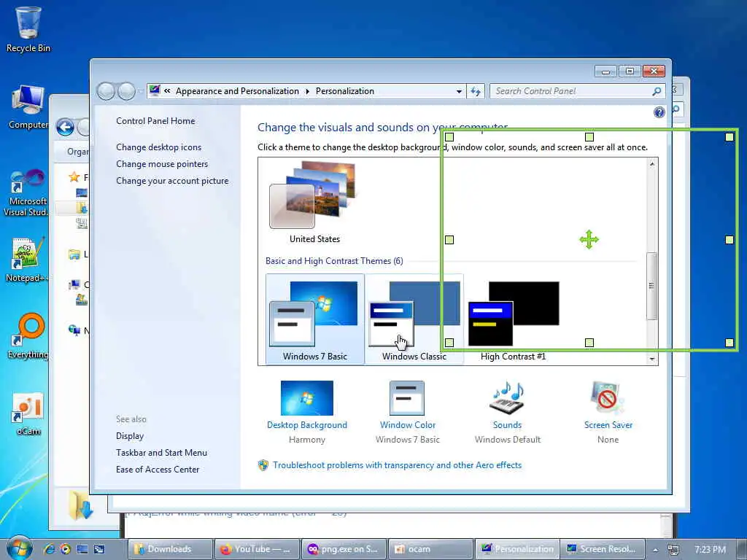This screenshot has height=560, width=747.
Task: Click the 7:23 PM taskbar clock
Action: pyautogui.click(x=710, y=550)
